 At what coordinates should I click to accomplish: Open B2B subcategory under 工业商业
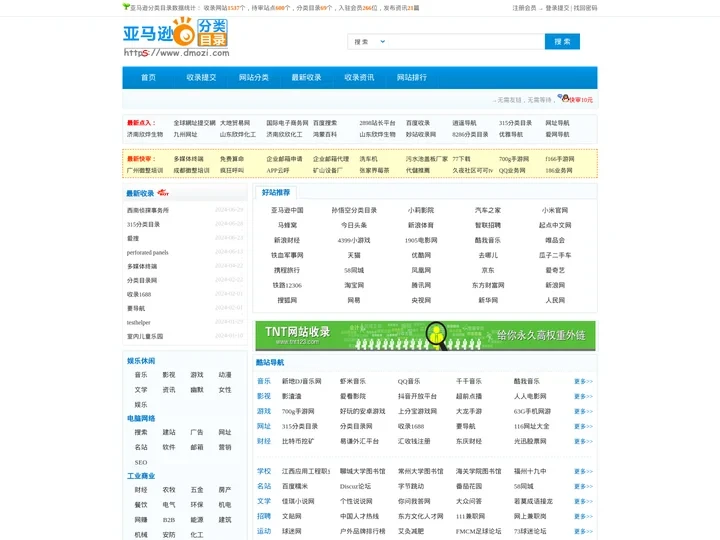(x=169, y=520)
